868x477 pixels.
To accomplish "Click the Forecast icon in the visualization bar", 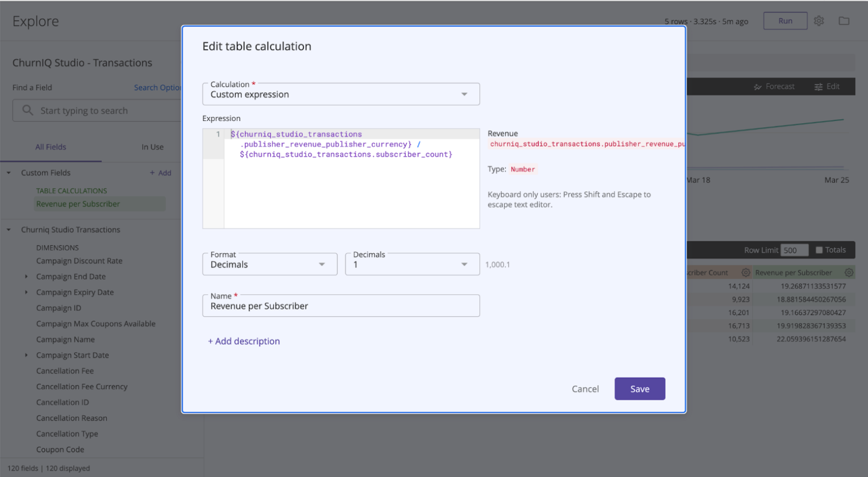I will point(757,87).
